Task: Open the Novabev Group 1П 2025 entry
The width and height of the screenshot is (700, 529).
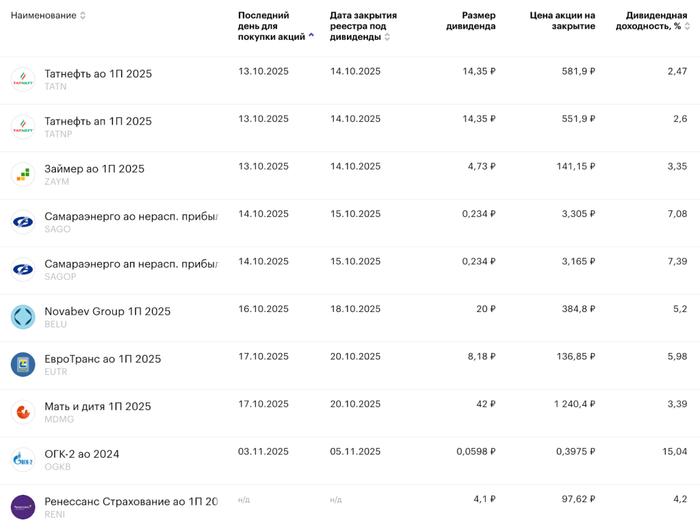Action: click(x=107, y=311)
